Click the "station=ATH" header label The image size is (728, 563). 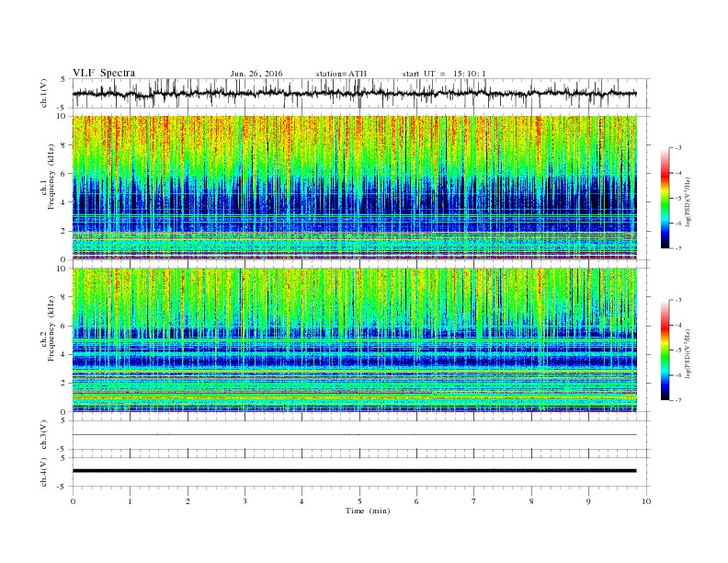click(x=341, y=74)
